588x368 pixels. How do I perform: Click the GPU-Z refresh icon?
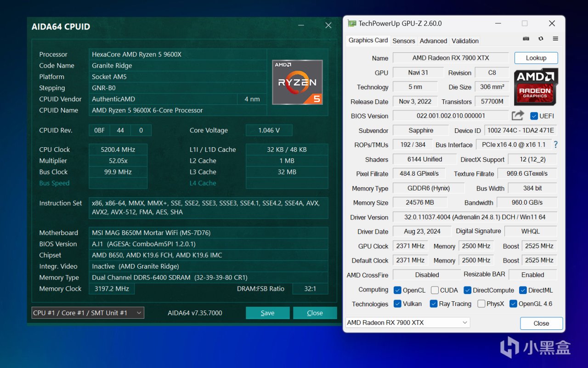pos(541,39)
